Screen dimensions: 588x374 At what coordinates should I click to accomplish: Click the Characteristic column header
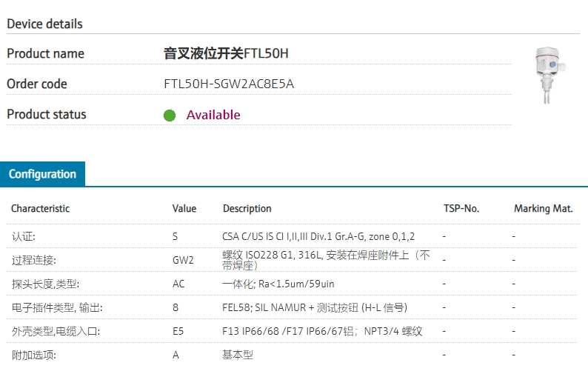click(40, 209)
